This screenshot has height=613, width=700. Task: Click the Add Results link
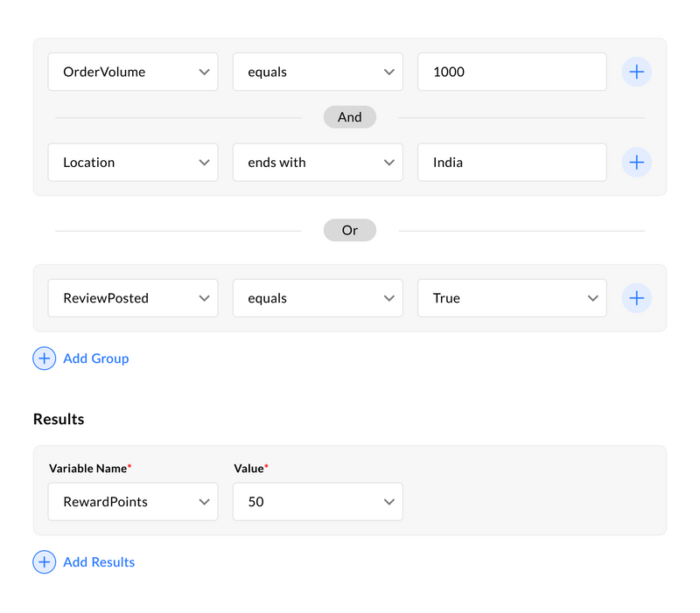[x=98, y=562]
